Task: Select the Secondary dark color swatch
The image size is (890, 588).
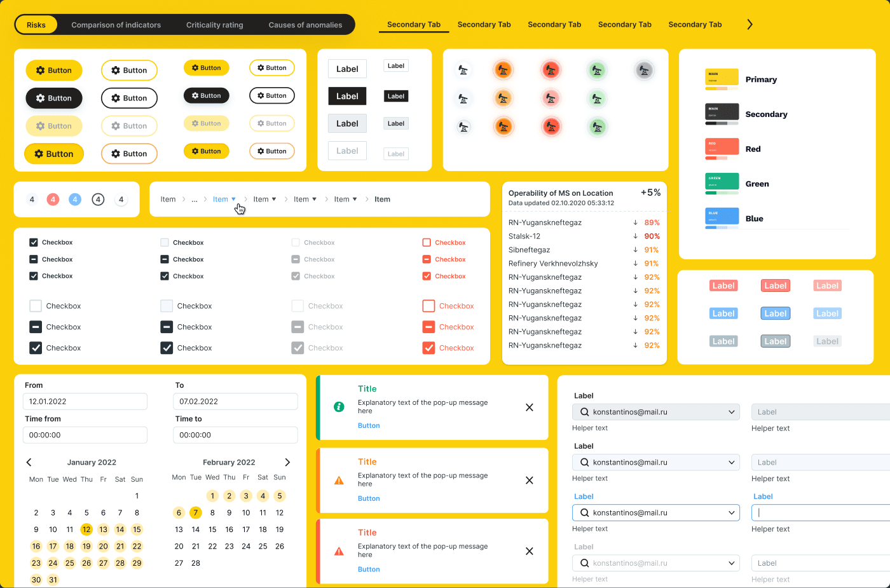Action: [722, 114]
